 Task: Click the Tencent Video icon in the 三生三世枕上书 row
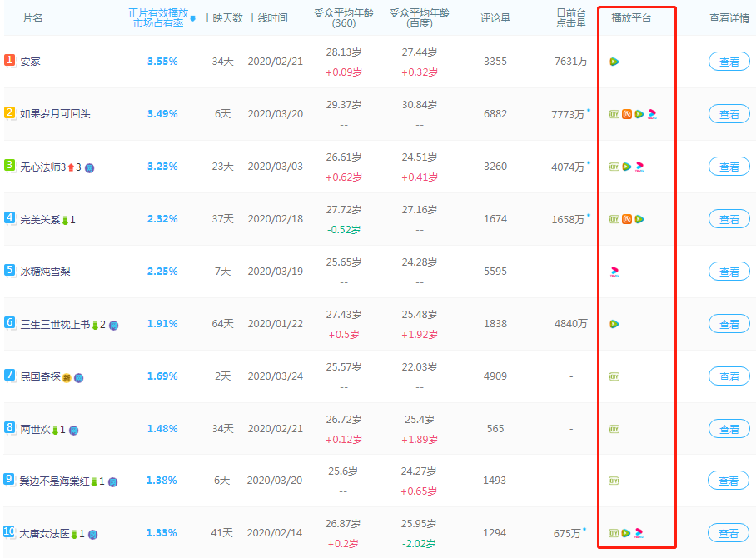[x=614, y=324]
